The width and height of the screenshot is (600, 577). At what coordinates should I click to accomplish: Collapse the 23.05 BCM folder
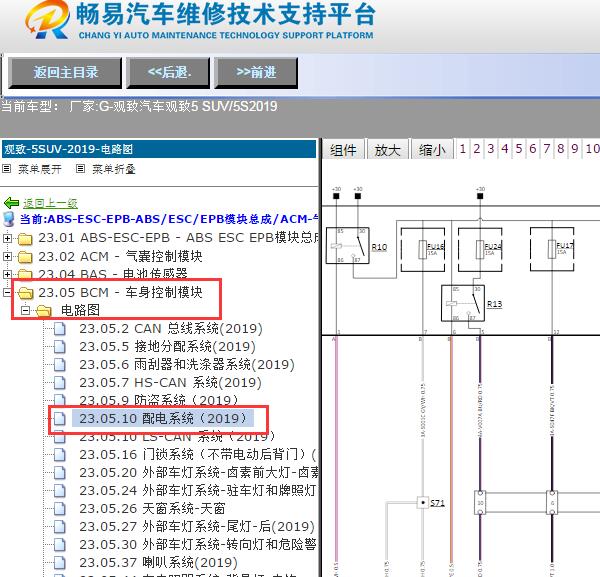point(7,293)
